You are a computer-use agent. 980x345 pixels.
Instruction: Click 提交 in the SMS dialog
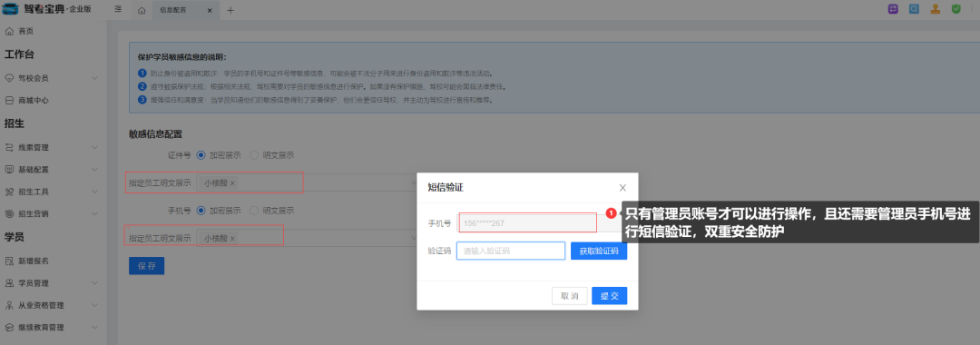tap(610, 296)
